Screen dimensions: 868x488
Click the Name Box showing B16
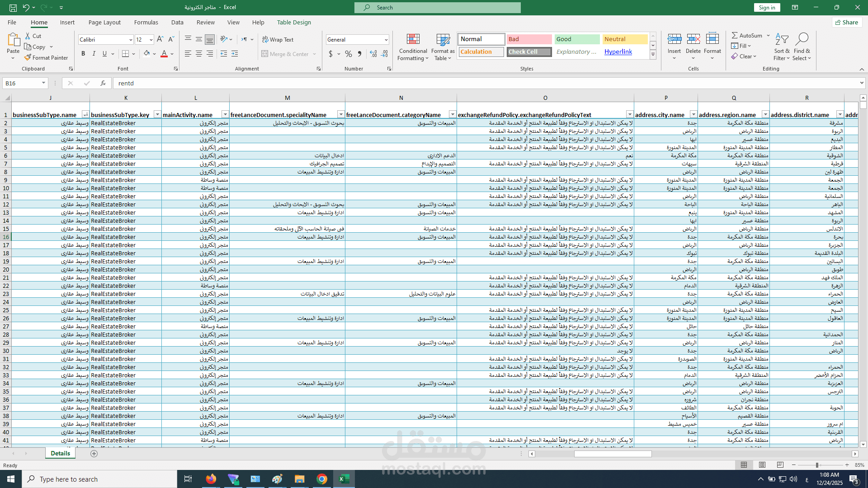[22, 83]
